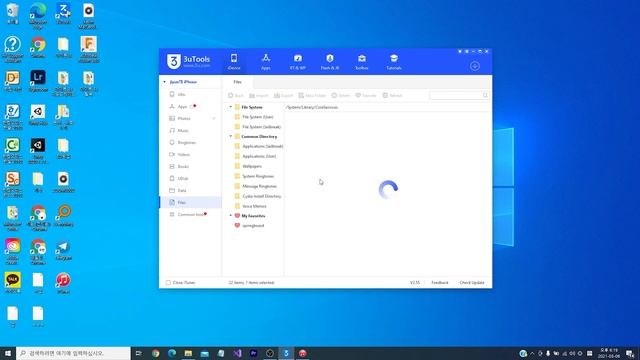The image size is (640, 360).
Task: Click the Delete toolbar button
Action: (341, 96)
